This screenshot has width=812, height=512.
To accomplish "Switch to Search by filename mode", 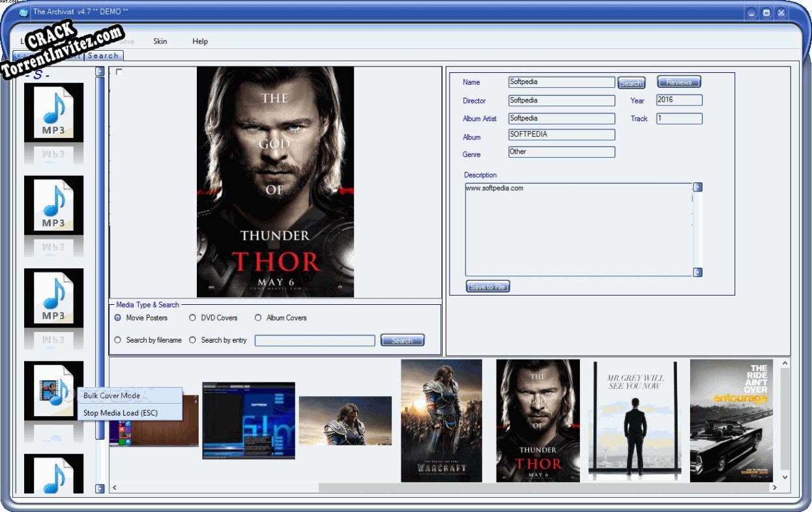I will pos(118,339).
